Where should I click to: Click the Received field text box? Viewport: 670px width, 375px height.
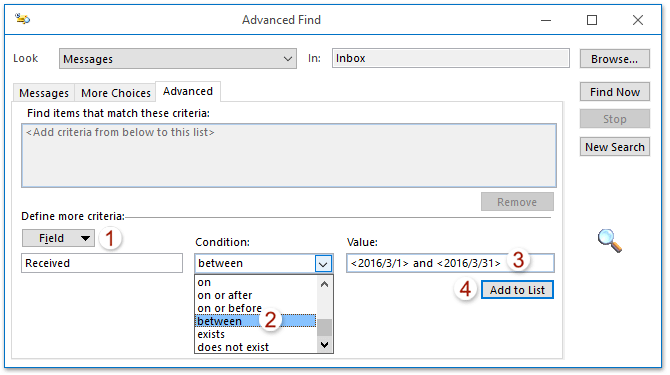click(102, 263)
